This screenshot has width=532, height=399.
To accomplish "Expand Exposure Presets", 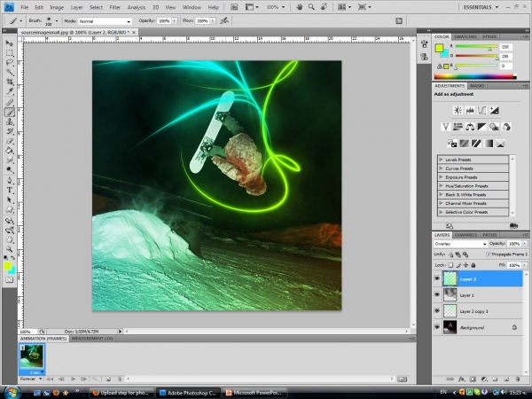I will click(441, 177).
